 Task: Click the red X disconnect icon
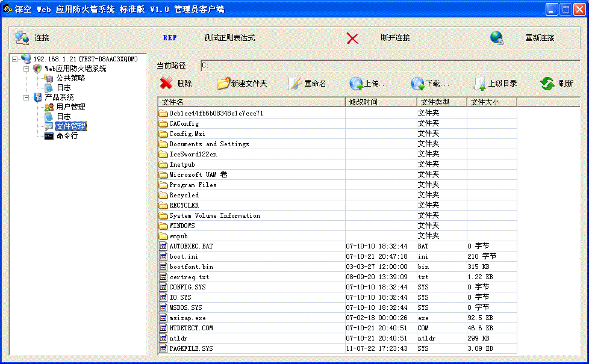(x=352, y=38)
